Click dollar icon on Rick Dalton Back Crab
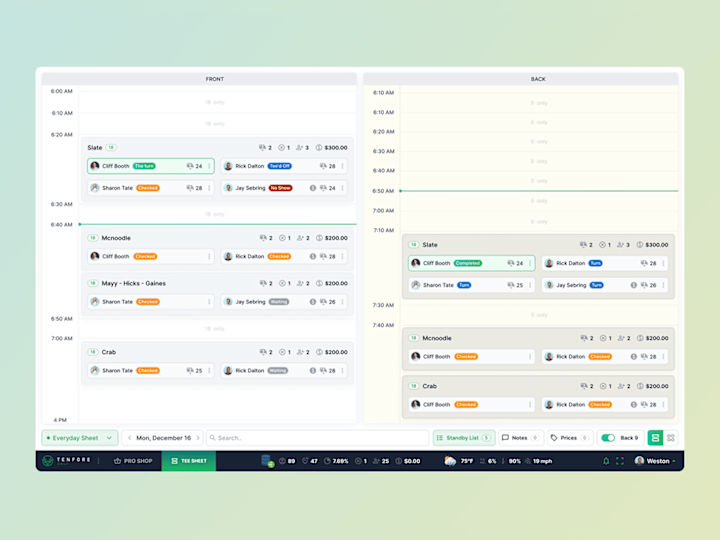Screen dimensions: 720x540 634,405
